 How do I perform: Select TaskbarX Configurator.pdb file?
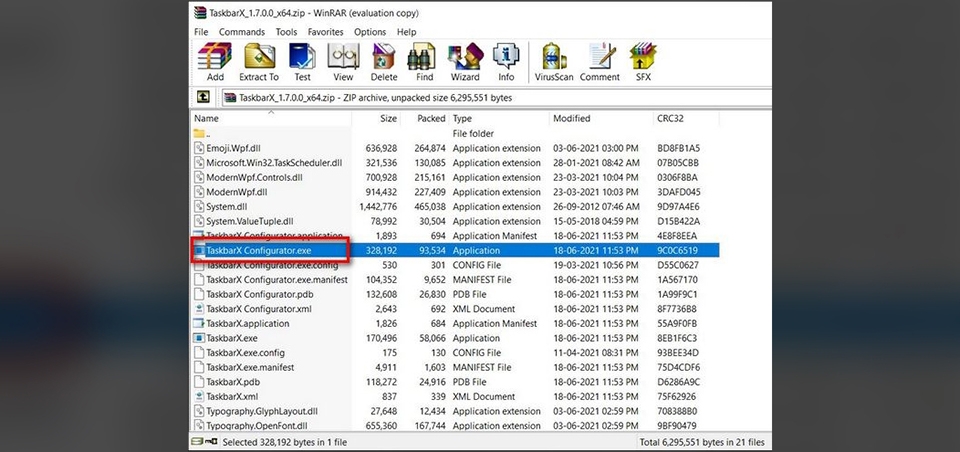point(261,294)
